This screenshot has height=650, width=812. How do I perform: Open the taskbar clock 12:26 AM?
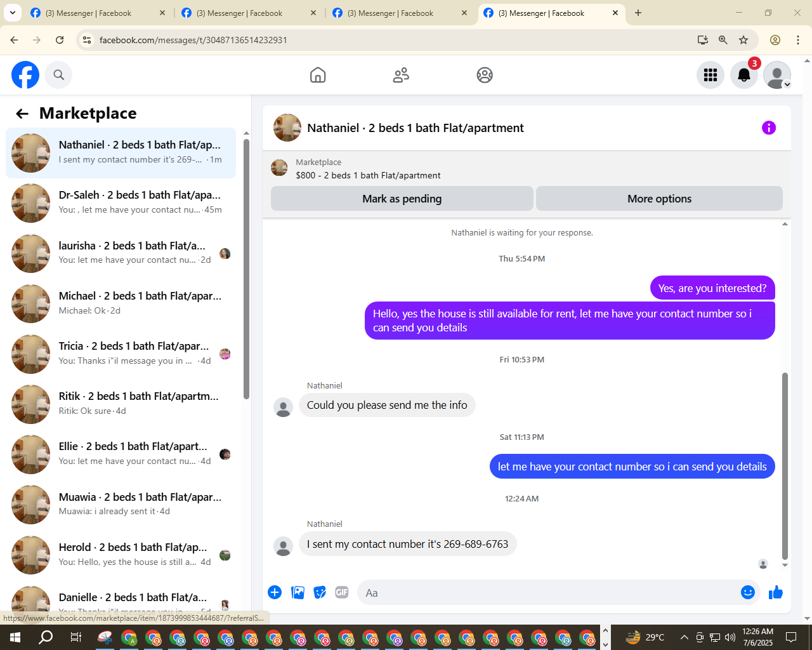tap(757, 637)
